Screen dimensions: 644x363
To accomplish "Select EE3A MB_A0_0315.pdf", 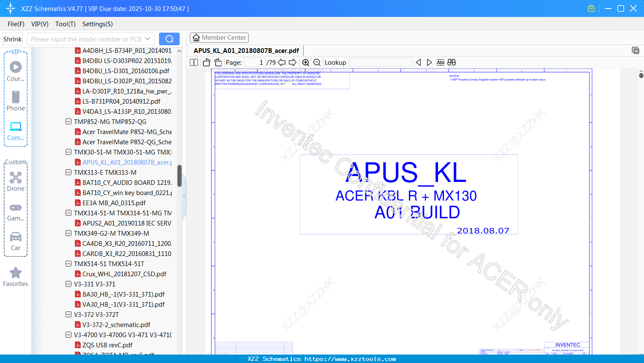I will [110, 203].
